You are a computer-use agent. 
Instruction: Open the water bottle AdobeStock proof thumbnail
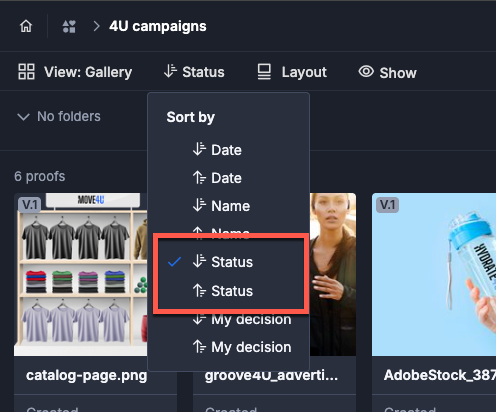[434, 274]
